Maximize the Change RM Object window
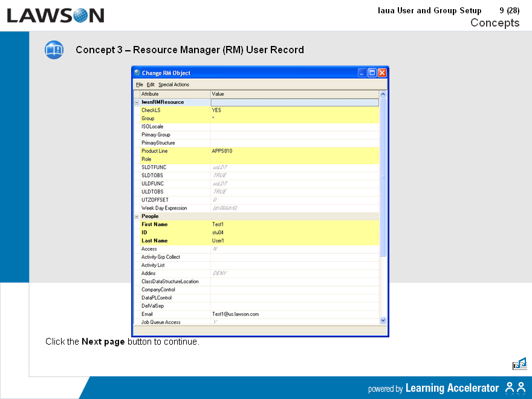This screenshot has height=399, width=532. [x=372, y=73]
